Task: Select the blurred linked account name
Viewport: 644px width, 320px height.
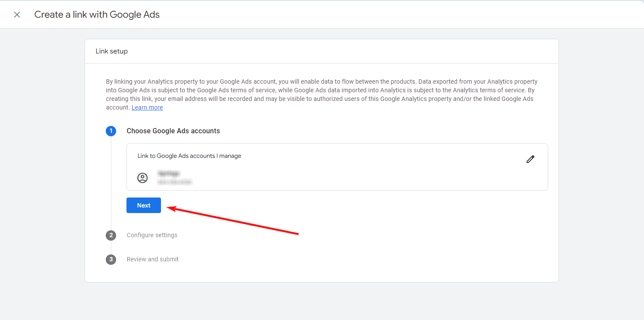Action: tap(169, 173)
